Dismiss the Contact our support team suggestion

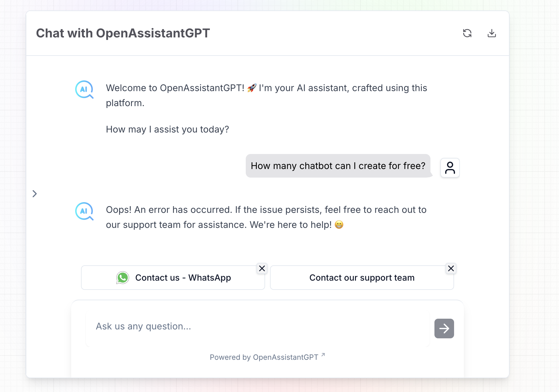(451, 268)
